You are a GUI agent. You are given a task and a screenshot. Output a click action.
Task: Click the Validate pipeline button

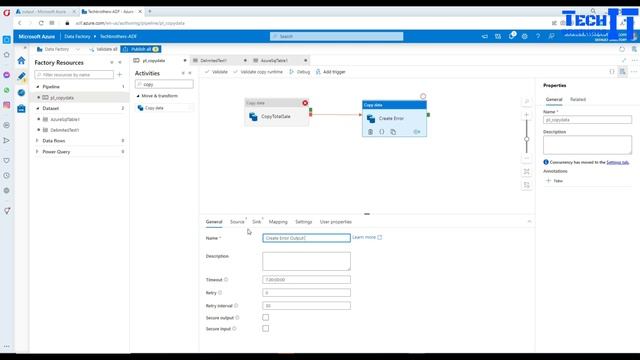pyautogui.click(x=216, y=72)
